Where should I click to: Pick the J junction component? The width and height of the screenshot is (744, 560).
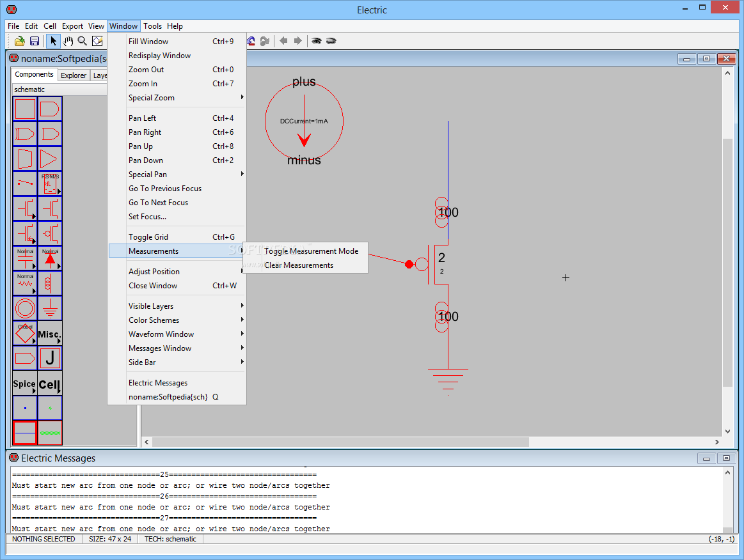coord(50,358)
